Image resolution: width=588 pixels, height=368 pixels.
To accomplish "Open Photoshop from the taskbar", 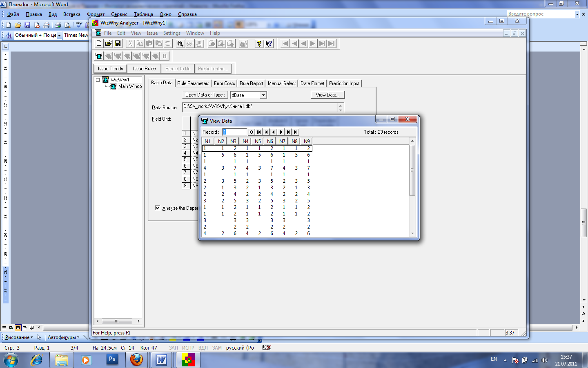I will pos(112,360).
